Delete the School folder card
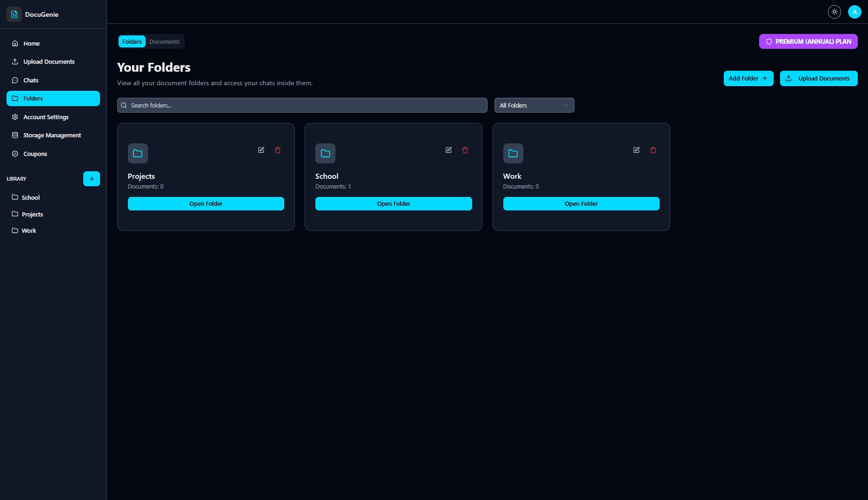The height and width of the screenshot is (500, 868). coord(465,150)
